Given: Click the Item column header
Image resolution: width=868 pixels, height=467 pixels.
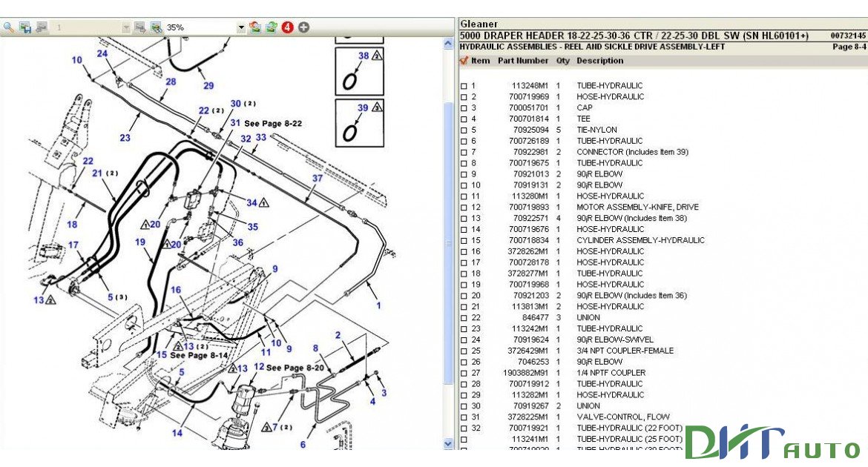Looking at the screenshot, I should click(x=481, y=60).
